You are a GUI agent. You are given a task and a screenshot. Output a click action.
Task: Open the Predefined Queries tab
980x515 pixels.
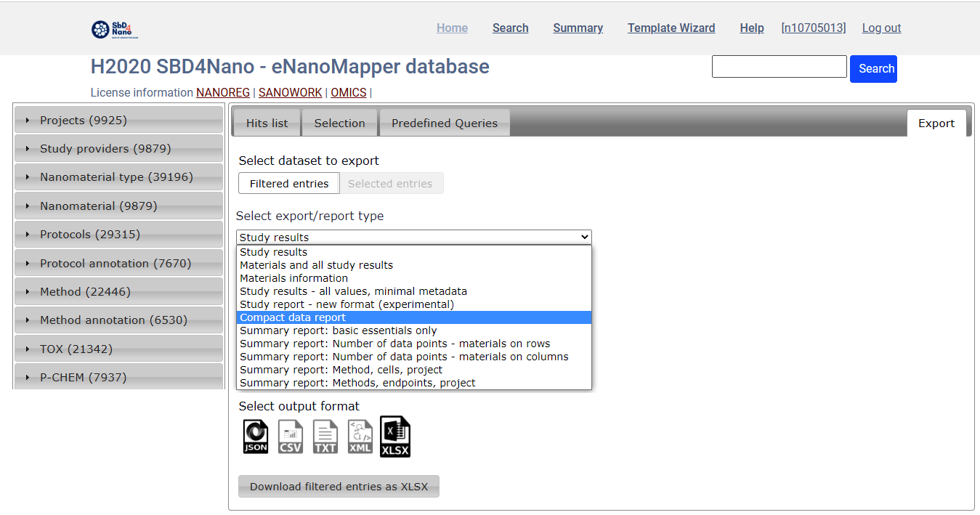tap(444, 122)
